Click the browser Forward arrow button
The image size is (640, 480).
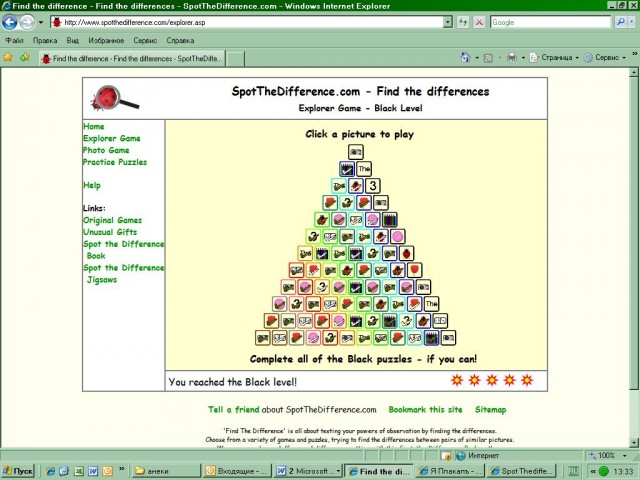[x=27, y=22]
